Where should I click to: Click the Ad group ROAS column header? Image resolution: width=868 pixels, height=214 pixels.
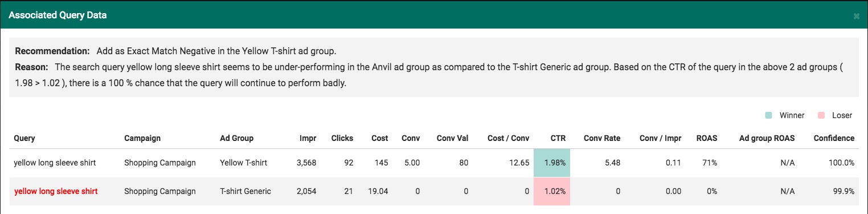point(765,138)
